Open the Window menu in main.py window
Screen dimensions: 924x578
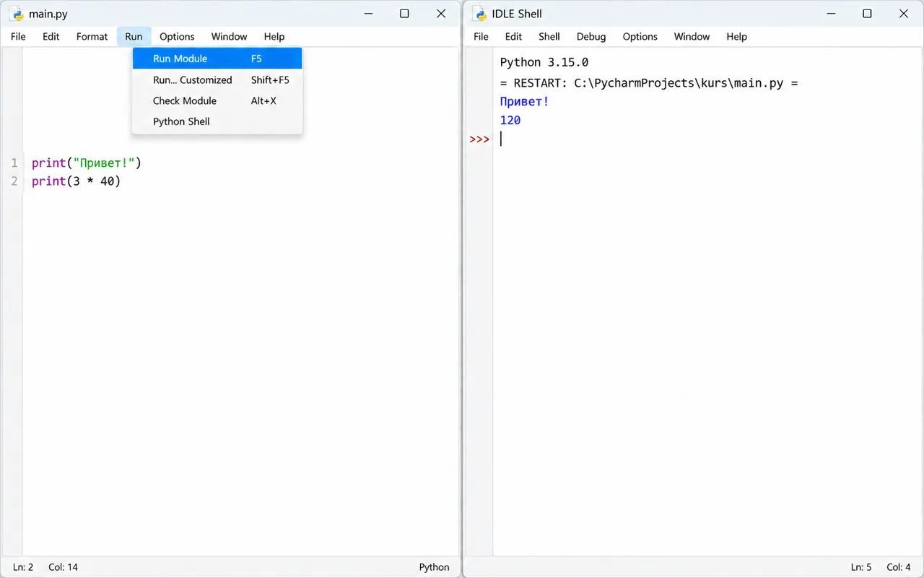click(x=229, y=37)
